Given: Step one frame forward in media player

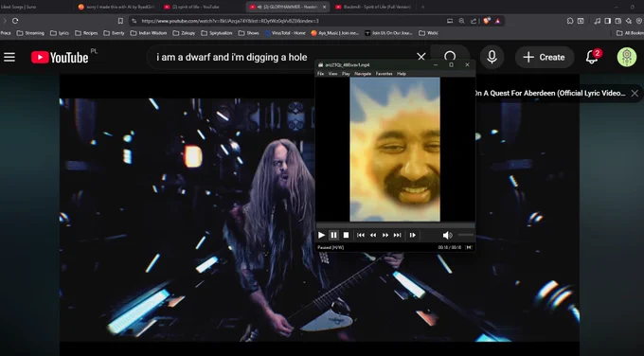Looking at the screenshot, I should [x=412, y=235].
